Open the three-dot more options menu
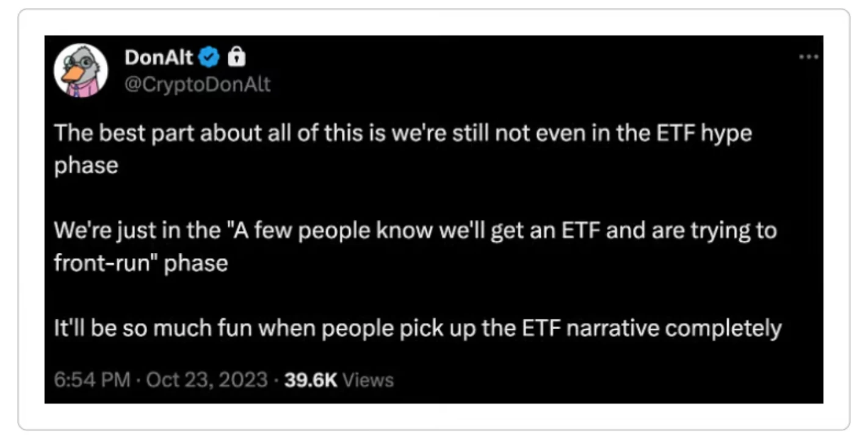The width and height of the screenshot is (868, 447). 808,57
